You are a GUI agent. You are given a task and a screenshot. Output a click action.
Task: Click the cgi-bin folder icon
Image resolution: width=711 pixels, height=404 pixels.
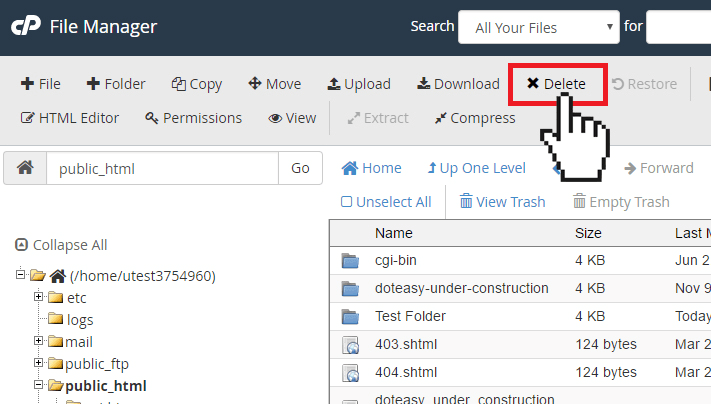pos(350,261)
